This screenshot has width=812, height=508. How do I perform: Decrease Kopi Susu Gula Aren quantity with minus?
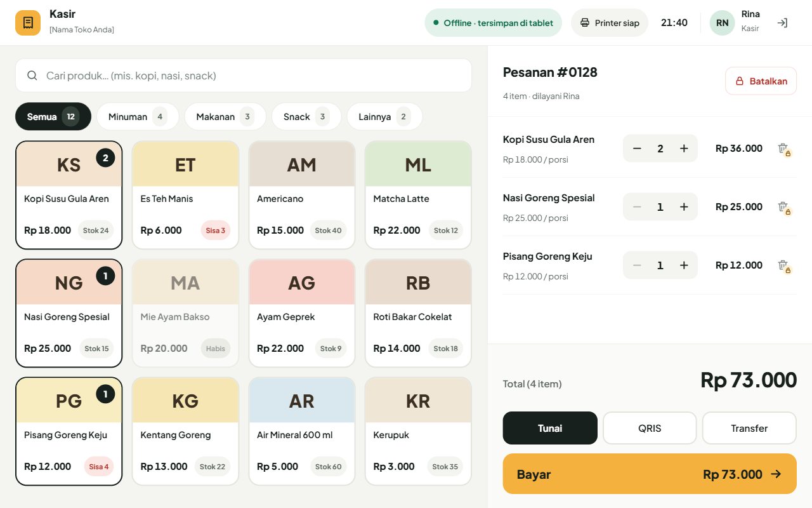(637, 149)
